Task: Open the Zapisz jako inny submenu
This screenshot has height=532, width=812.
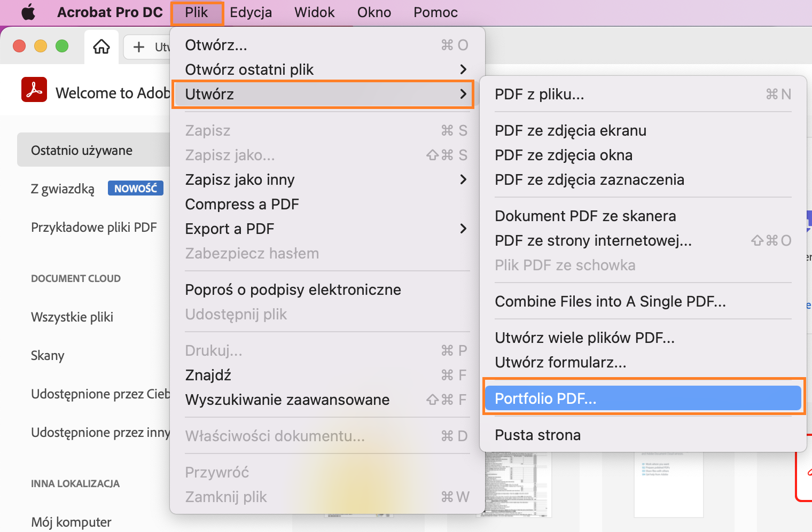Action: (464, 179)
